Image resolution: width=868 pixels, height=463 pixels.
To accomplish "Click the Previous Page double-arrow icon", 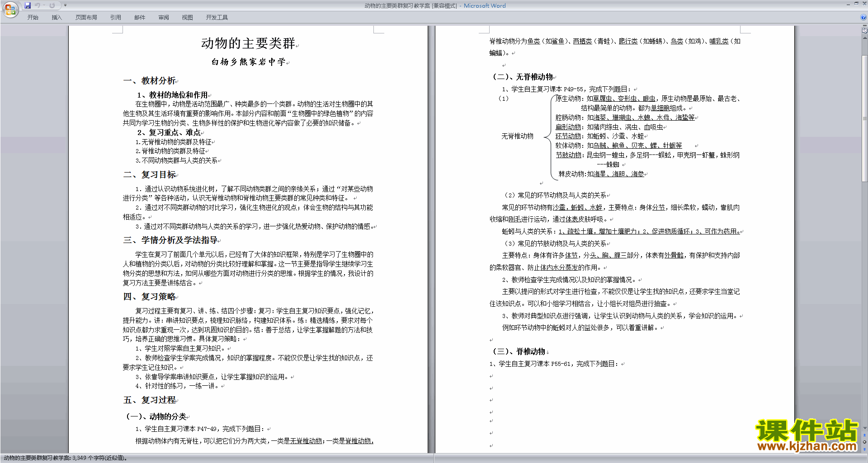I will (x=865, y=435).
